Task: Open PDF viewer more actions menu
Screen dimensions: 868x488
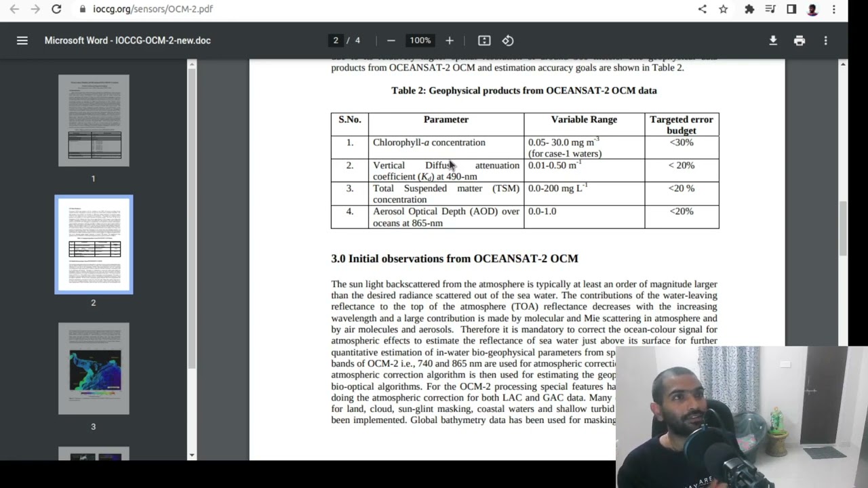Action: tap(825, 41)
